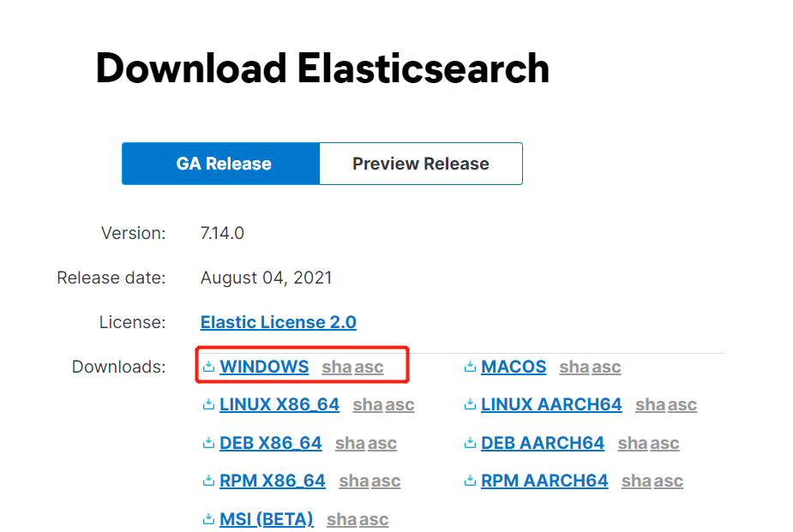Click the download icon beside WINDOWS
The height and width of the screenshot is (532, 793).
coord(208,367)
